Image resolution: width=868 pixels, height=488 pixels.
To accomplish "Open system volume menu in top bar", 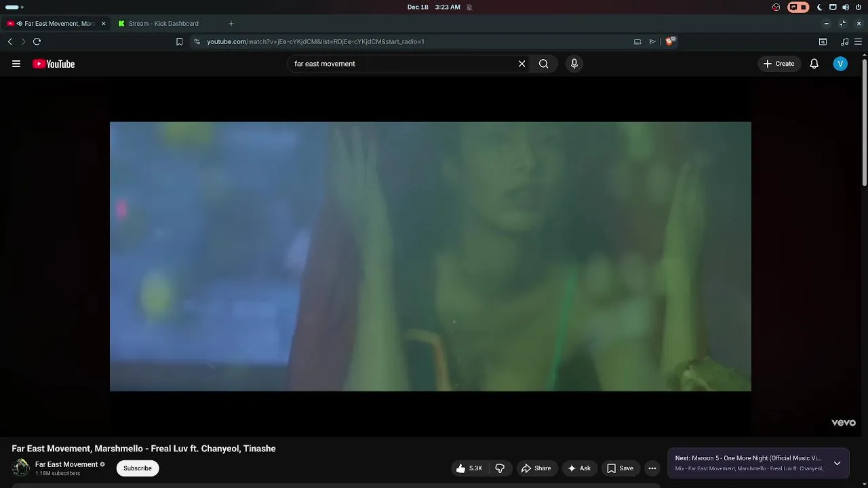I will click(x=846, y=7).
